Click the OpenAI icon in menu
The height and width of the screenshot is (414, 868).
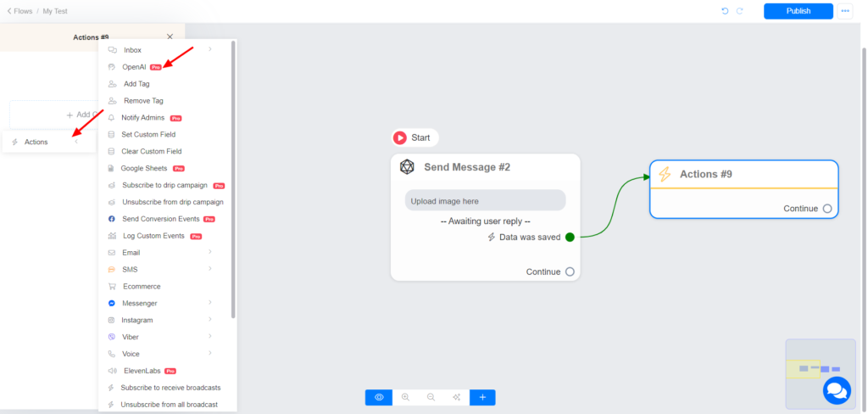(x=111, y=67)
